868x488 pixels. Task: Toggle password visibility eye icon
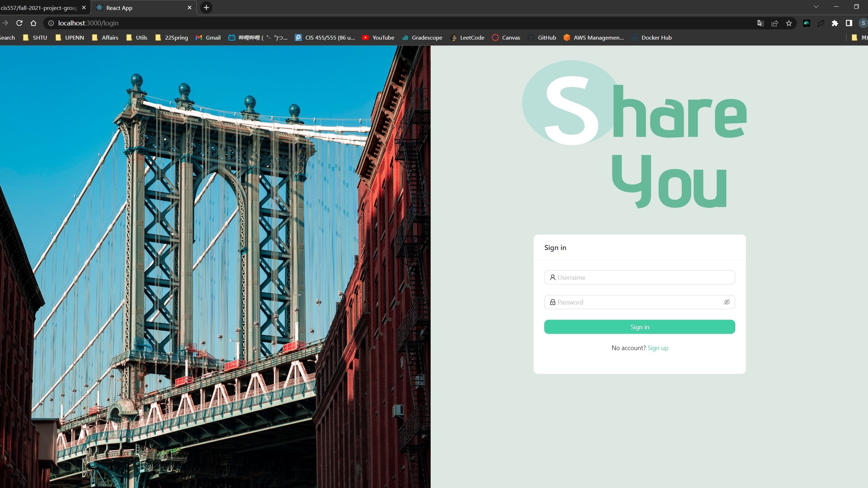point(726,302)
